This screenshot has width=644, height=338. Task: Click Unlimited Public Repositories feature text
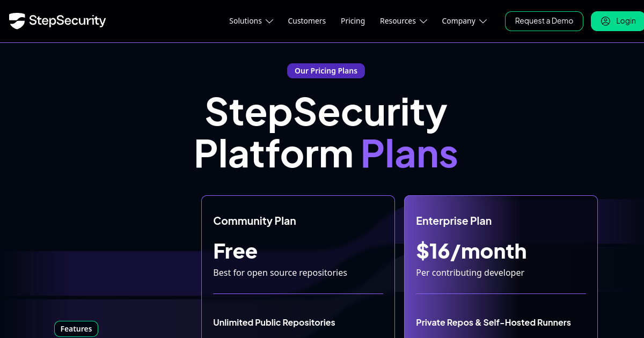pos(274,322)
